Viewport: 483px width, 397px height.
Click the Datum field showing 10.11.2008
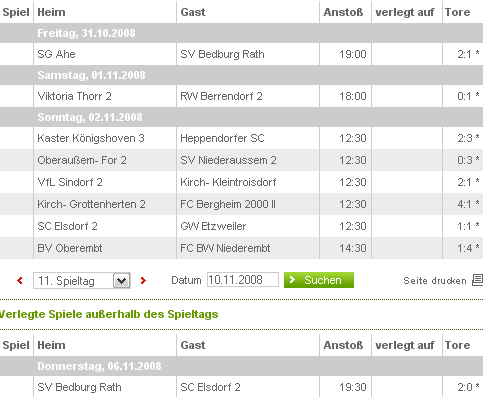[x=243, y=280]
